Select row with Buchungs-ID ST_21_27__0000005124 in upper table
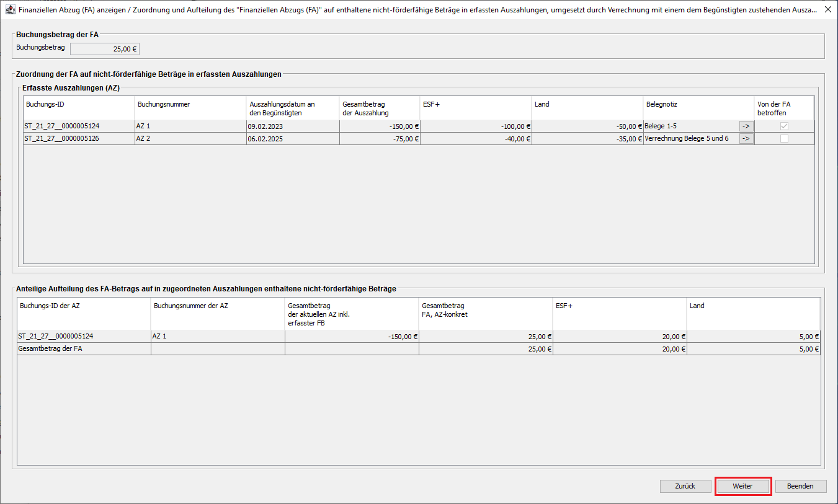Viewport: 838px width, 504px height. tap(78, 126)
